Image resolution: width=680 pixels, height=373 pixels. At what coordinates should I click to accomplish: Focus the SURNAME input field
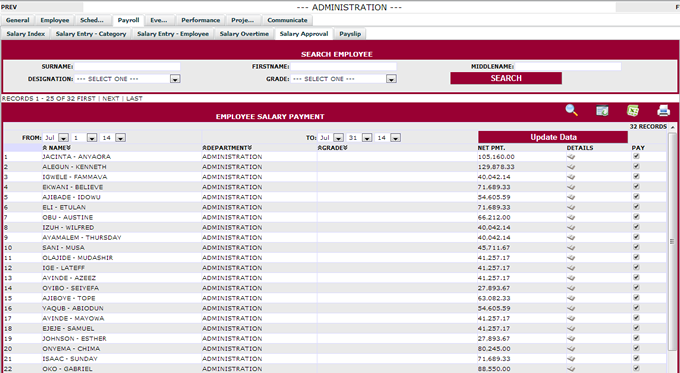127,67
